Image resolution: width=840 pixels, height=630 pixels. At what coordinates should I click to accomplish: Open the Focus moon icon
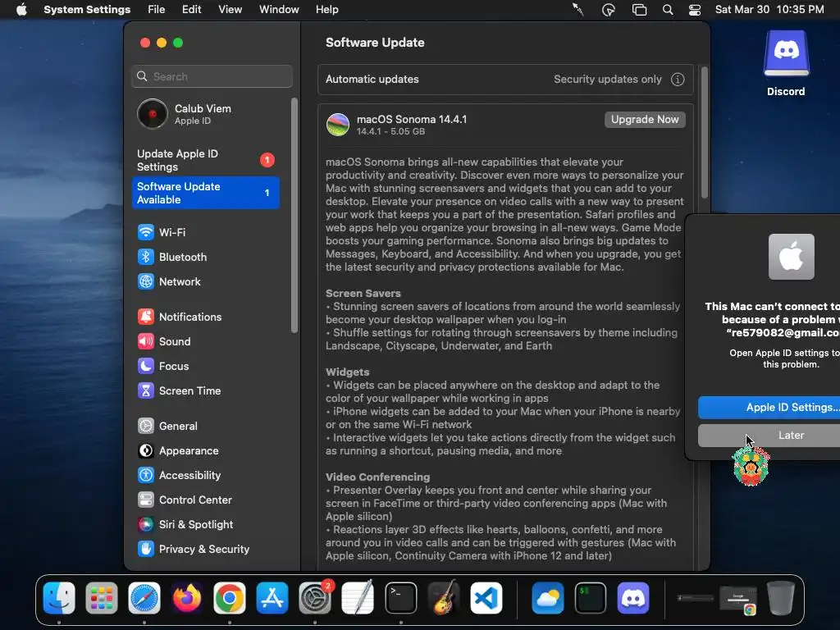146,366
